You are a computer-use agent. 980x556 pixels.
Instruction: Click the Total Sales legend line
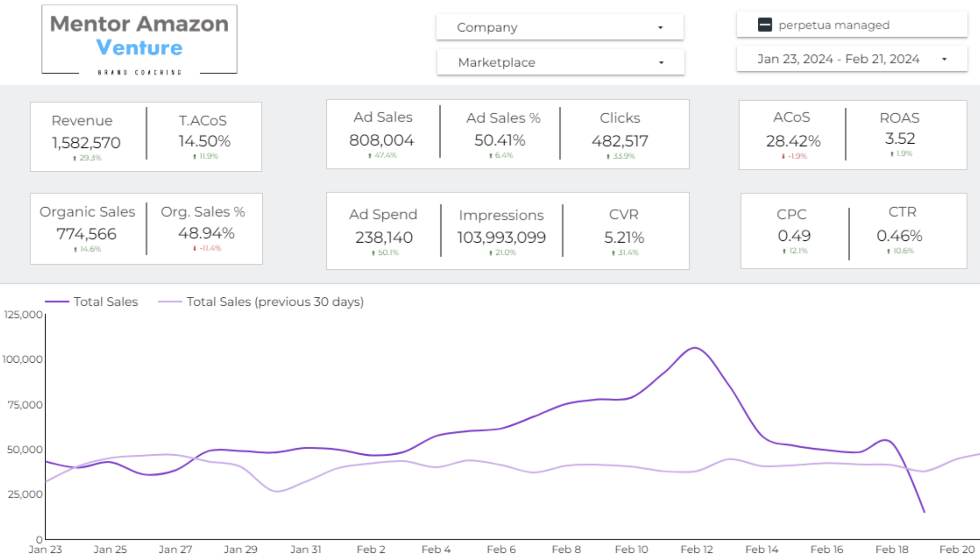(x=57, y=302)
